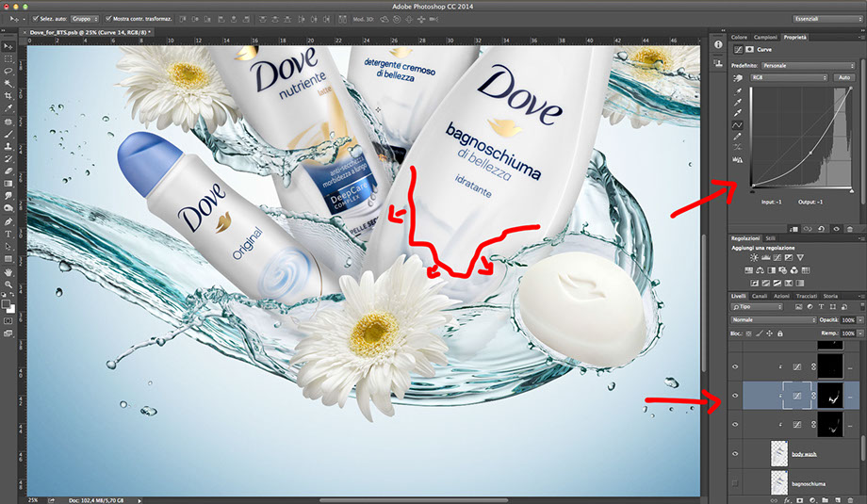Open the Tipo layer filter dropdown
This screenshot has height=504, width=867.
click(x=757, y=307)
